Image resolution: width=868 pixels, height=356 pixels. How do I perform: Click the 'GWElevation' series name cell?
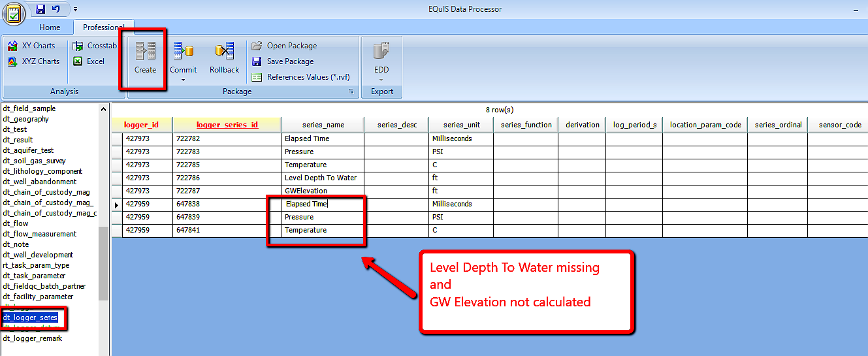click(x=323, y=191)
